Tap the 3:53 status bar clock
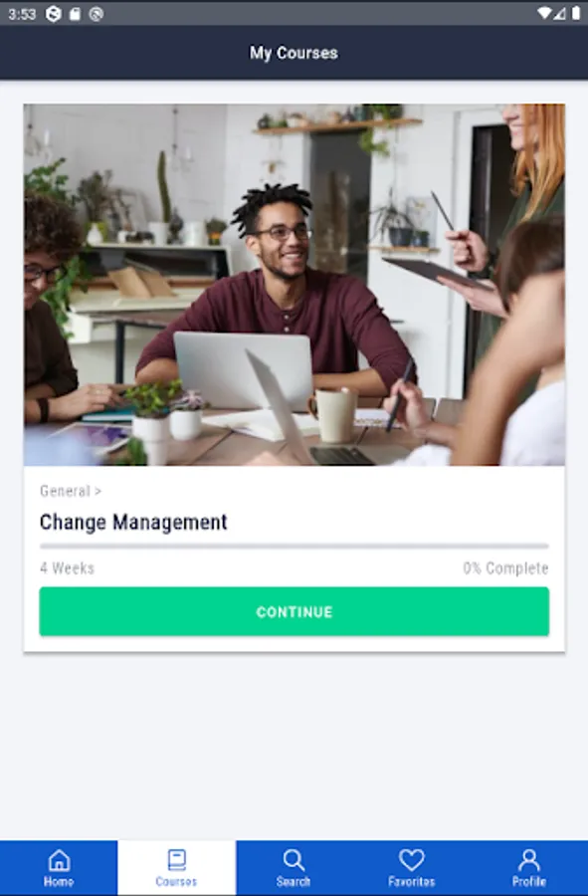 [x=22, y=14]
